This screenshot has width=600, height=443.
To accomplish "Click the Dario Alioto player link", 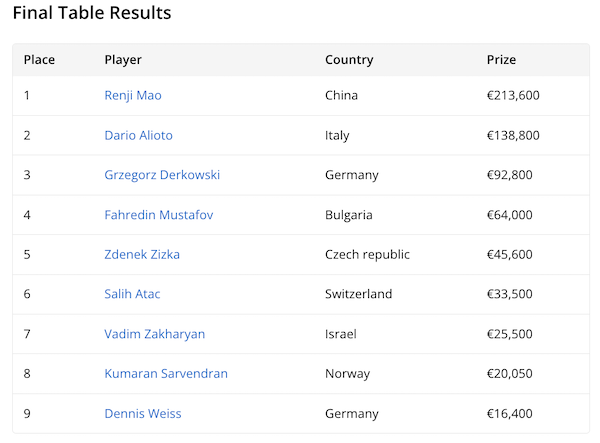I will point(138,135).
